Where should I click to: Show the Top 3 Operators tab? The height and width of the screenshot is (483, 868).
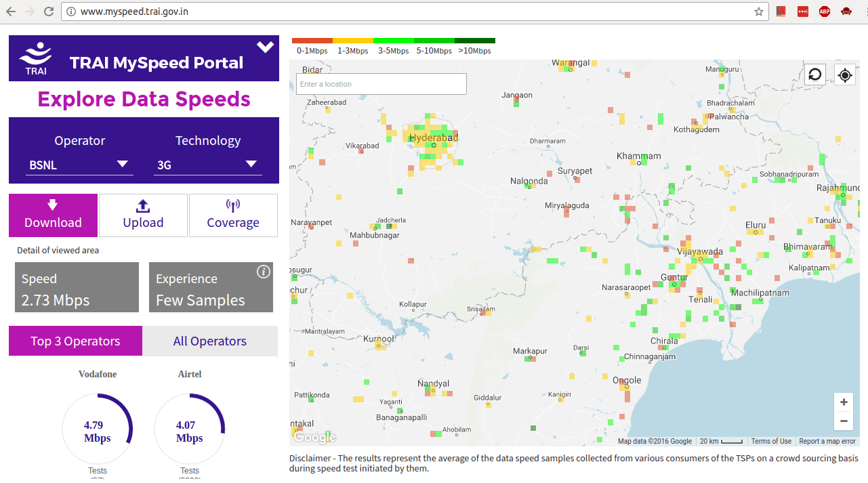click(x=75, y=341)
